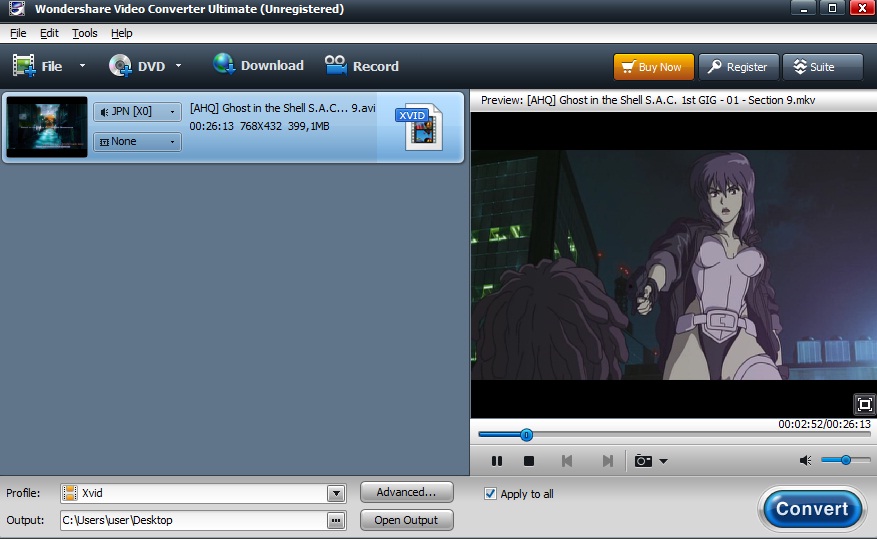Click the Convert button
877x539 pixels.
pyautogui.click(x=812, y=509)
